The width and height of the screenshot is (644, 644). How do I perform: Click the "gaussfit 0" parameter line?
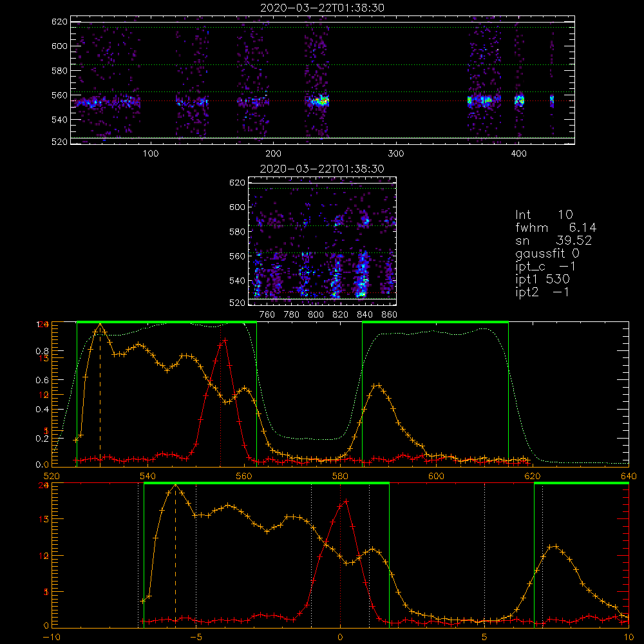[x=547, y=253]
